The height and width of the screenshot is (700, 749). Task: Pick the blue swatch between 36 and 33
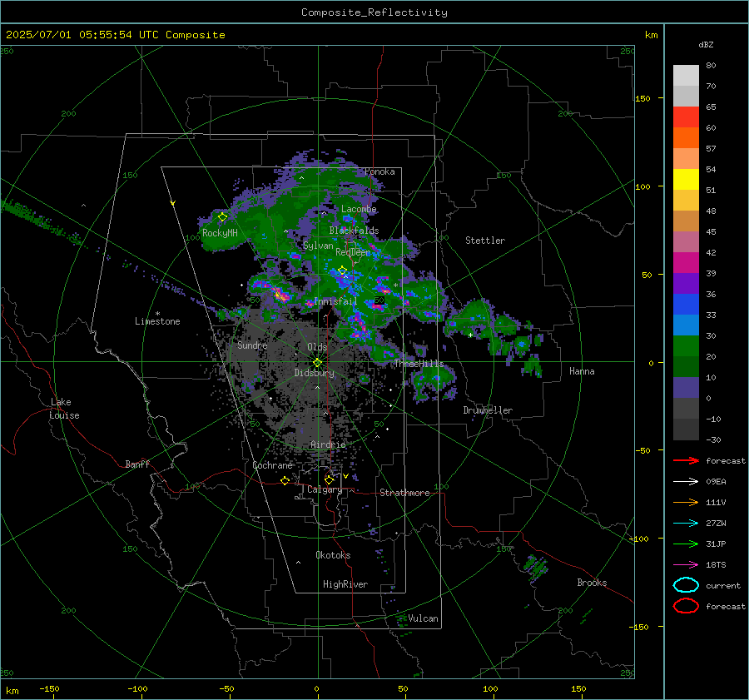click(x=686, y=305)
